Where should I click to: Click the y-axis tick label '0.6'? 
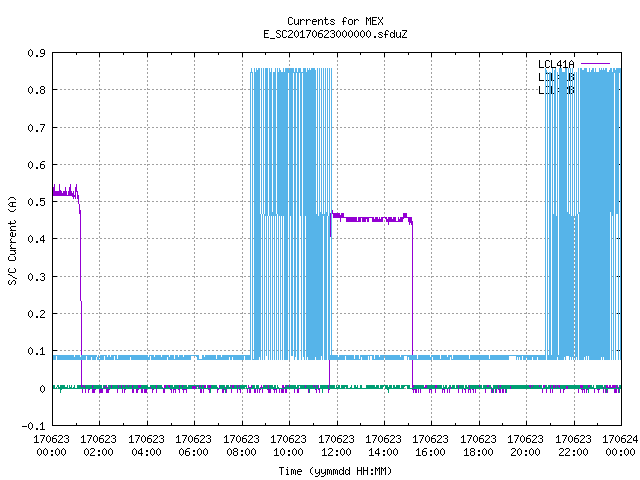[37, 165]
